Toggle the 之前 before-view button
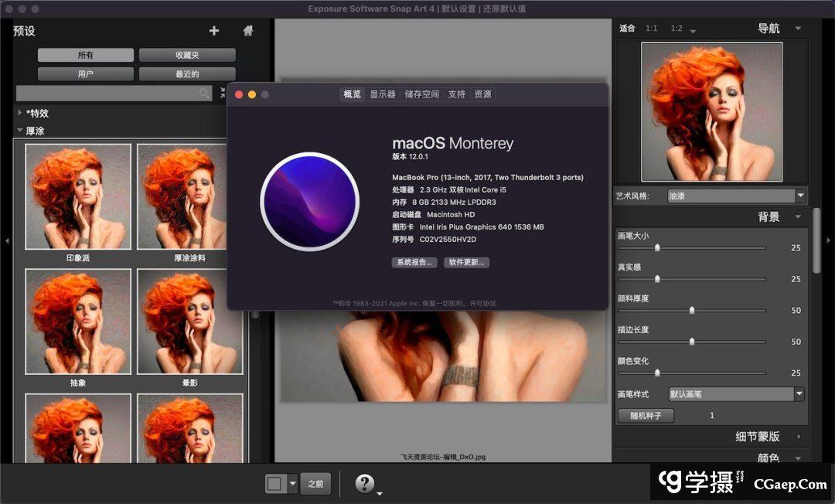Viewport: 835px width, 504px height. pos(315,484)
